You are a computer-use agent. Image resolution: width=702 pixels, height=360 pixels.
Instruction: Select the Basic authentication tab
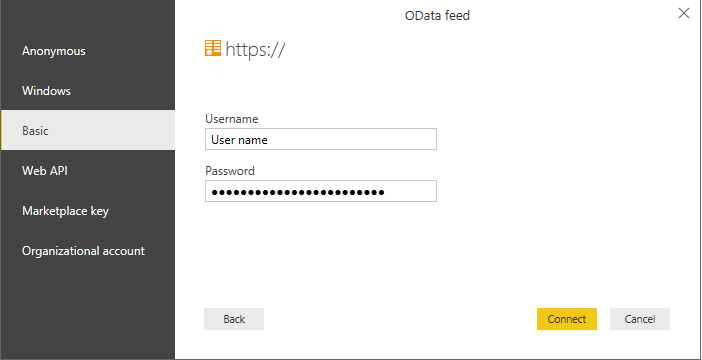coord(88,130)
